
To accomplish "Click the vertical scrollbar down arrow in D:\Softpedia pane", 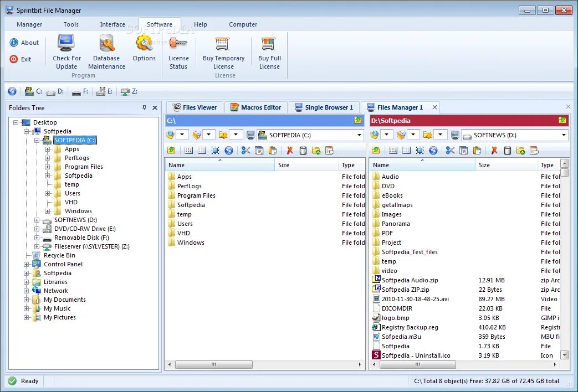I will [564, 355].
